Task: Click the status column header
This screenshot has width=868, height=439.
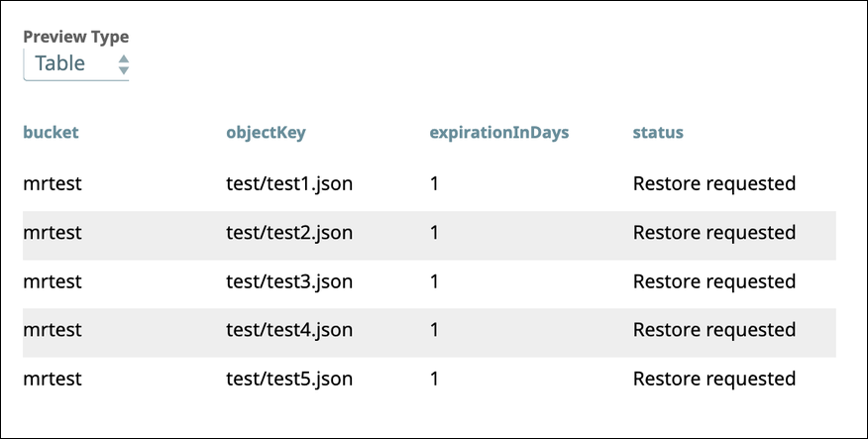Action: coord(658,132)
